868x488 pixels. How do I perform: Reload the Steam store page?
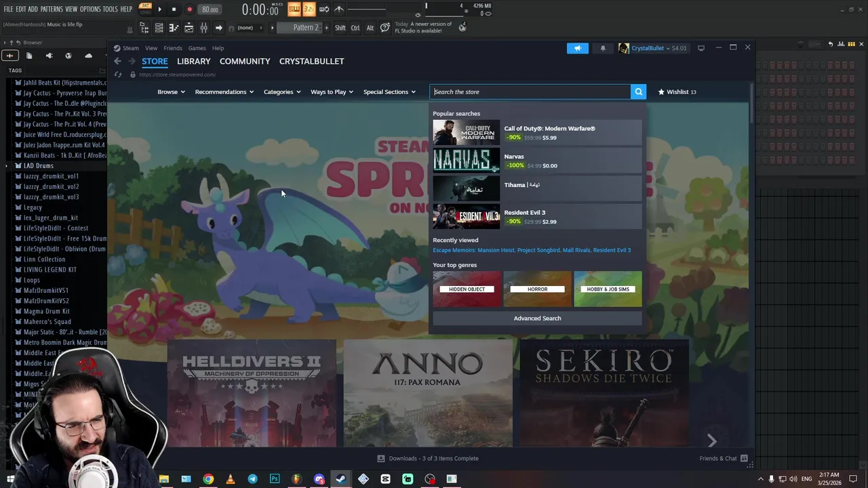click(118, 75)
